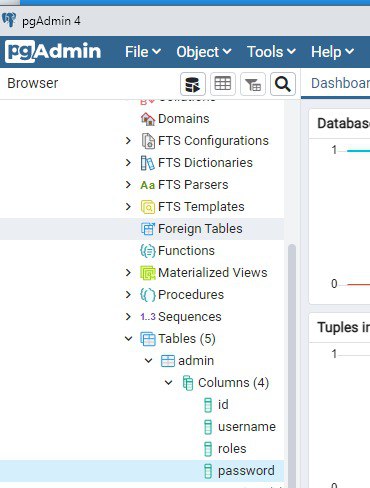Click the FTS Dictionaries books icon
370x488 pixels.
[147, 163]
